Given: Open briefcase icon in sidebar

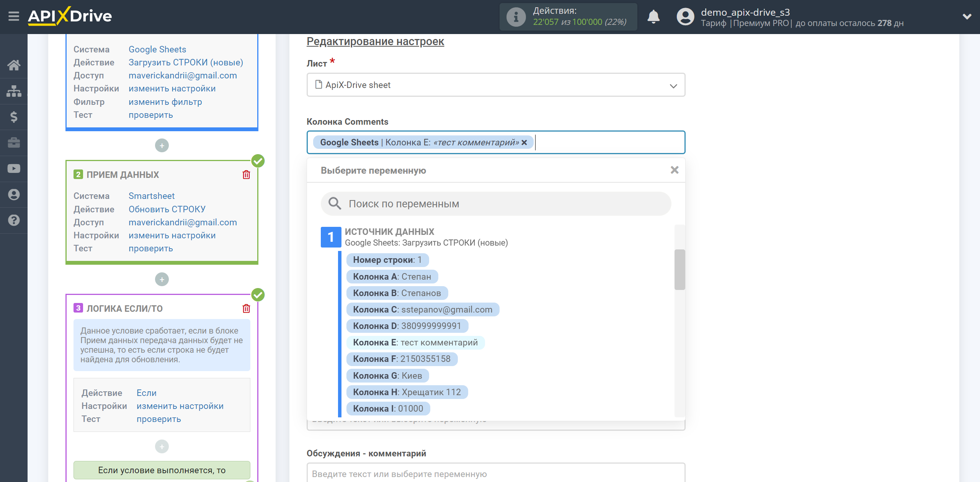Looking at the screenshot, I should 14,143.
